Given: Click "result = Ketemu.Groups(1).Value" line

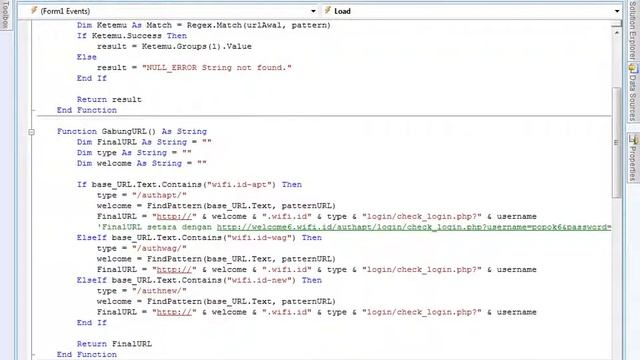Looking at the screenshot, I should tap(174, 47).
